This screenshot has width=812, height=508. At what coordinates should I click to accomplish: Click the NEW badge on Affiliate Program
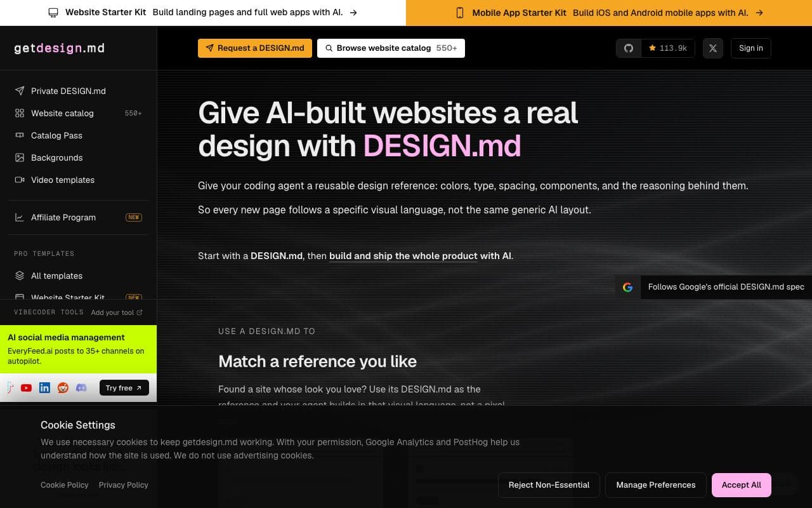pos(134,217)
